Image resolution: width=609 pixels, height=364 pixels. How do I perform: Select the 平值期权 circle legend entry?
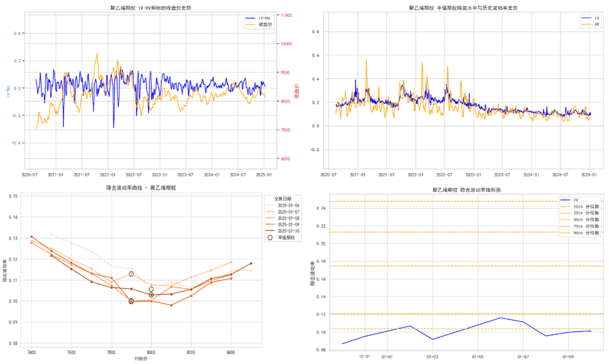click(x=281, y=237)
